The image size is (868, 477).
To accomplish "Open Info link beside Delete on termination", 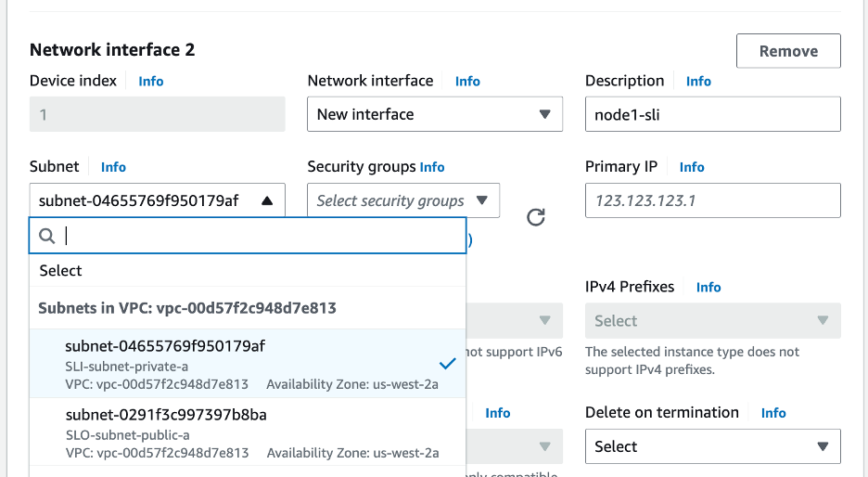I will coord(773,413).
